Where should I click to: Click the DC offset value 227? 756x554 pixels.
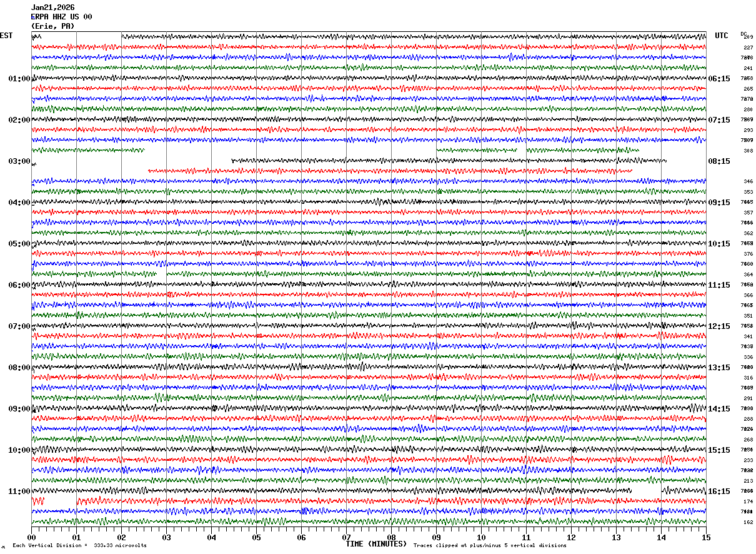coord(748,48)
